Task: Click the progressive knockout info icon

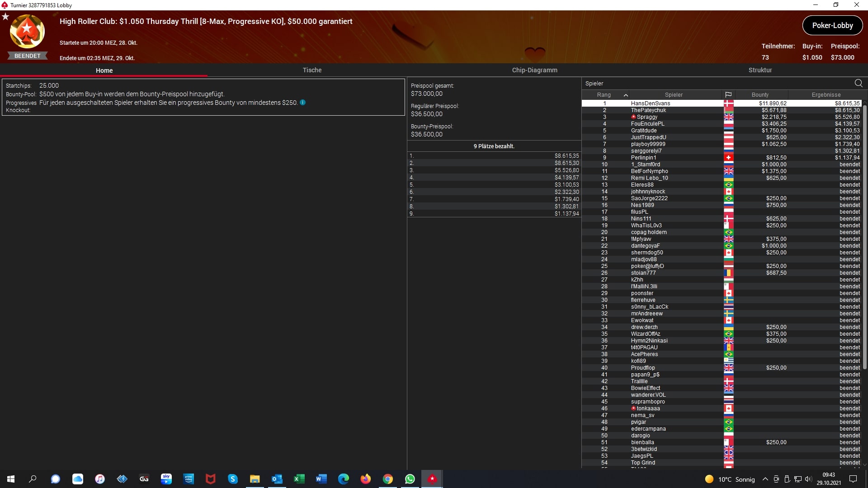Action: [303, 103]
